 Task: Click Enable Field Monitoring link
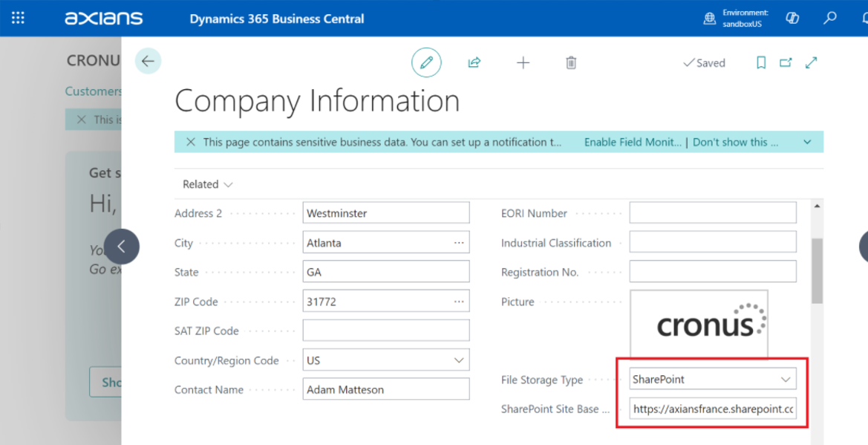click(632, 142)
